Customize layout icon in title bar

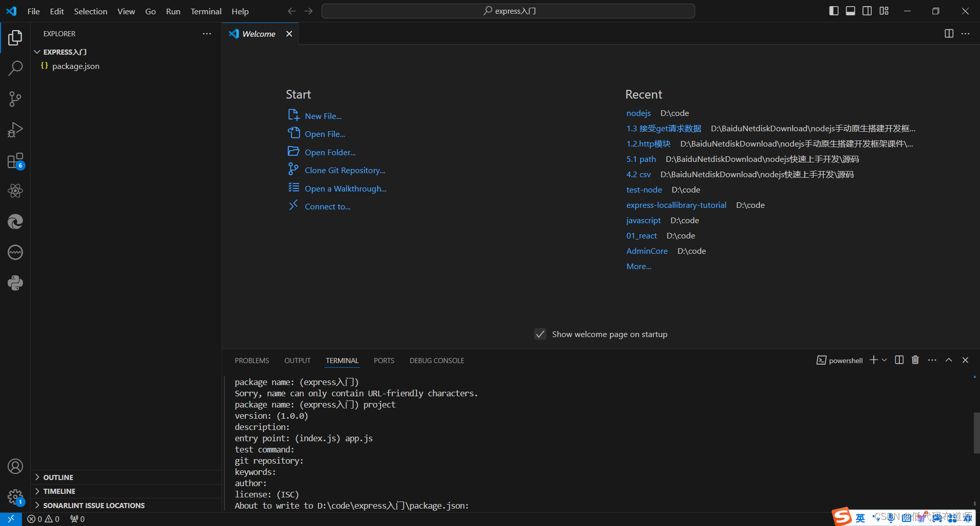(x=884, y=11)
